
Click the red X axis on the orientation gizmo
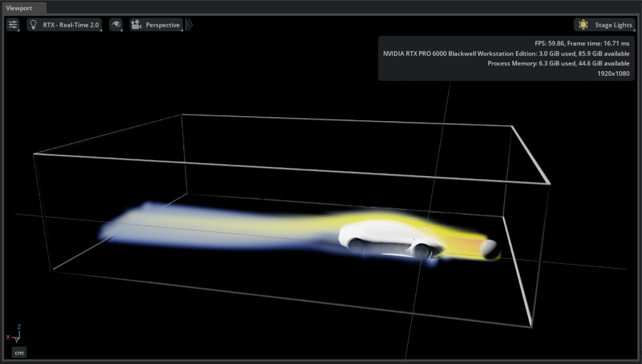click(x=8, y=337)
